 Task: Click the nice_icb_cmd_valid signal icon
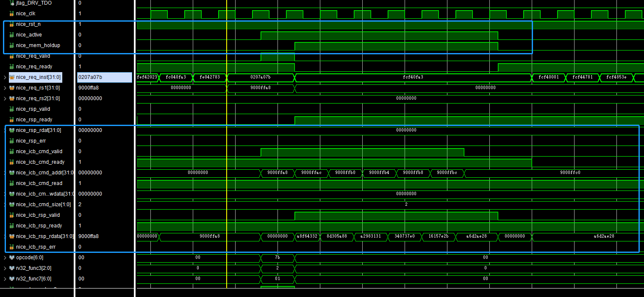[x=11, y=151]
